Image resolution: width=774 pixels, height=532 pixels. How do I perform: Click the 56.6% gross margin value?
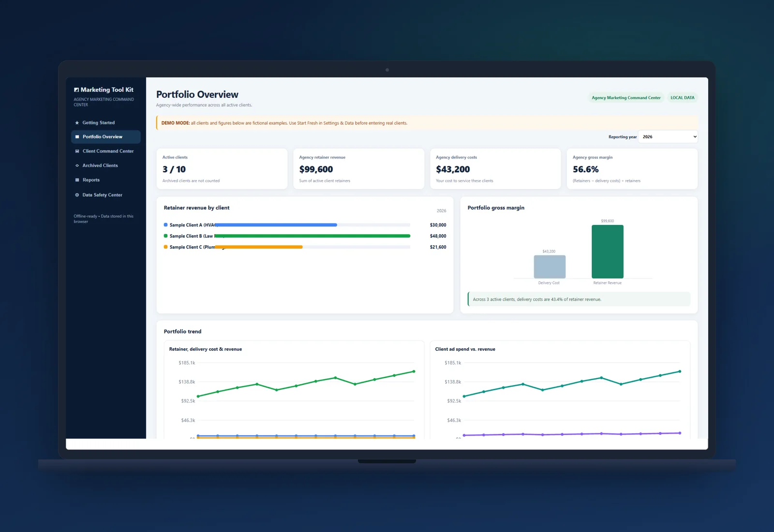click(586, 169)
